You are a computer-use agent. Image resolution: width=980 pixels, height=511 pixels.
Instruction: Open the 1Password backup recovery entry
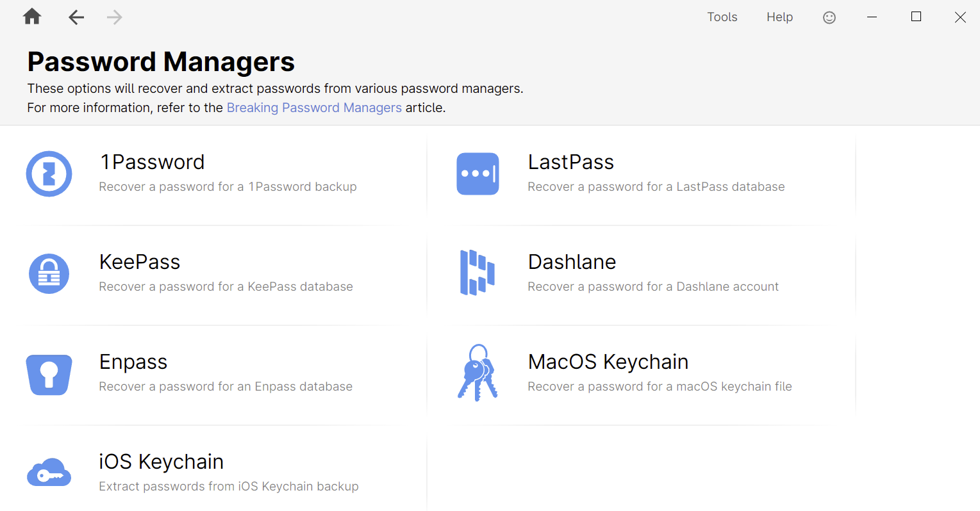pos(228,174)
